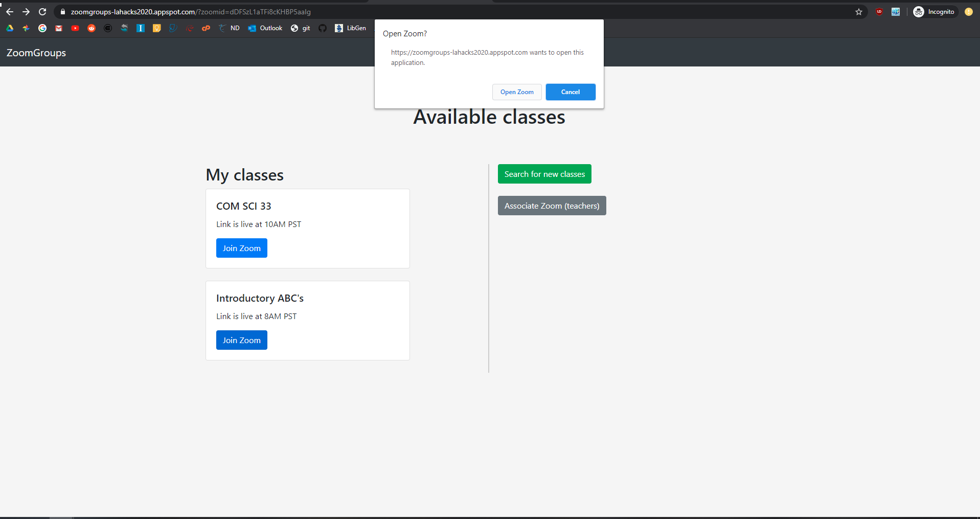980x519 pixels.
Task: Open the Google Keep lightbulb bookmark
Action: [157, 28]
